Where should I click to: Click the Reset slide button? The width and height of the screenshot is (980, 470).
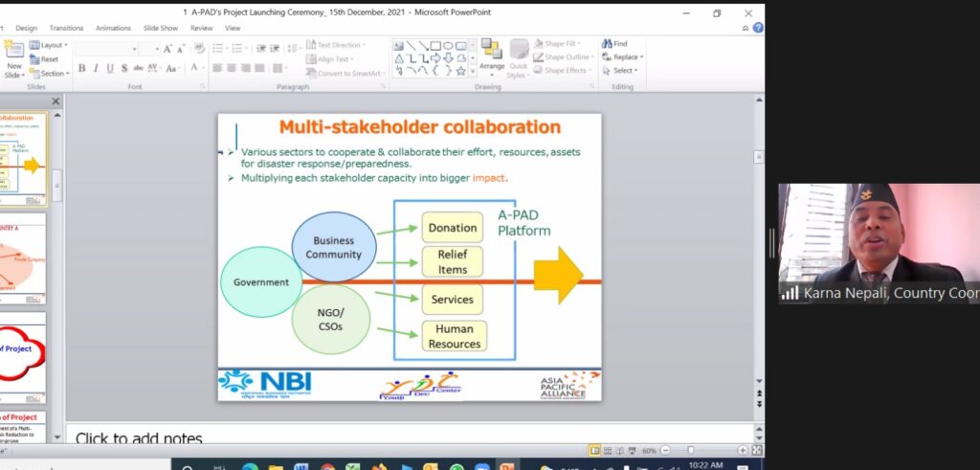46,58
